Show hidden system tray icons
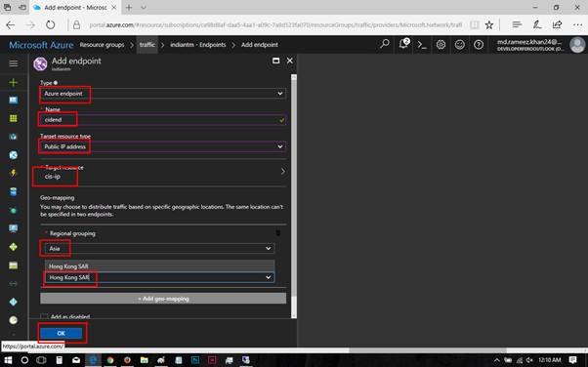588x367 pixels. pyautogui.click(x=497, y=360)
